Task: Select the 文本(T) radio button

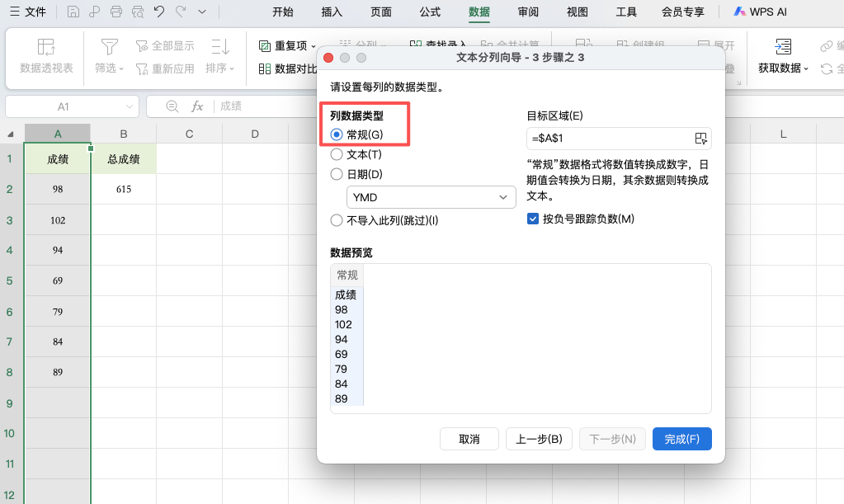Action: 337,154
